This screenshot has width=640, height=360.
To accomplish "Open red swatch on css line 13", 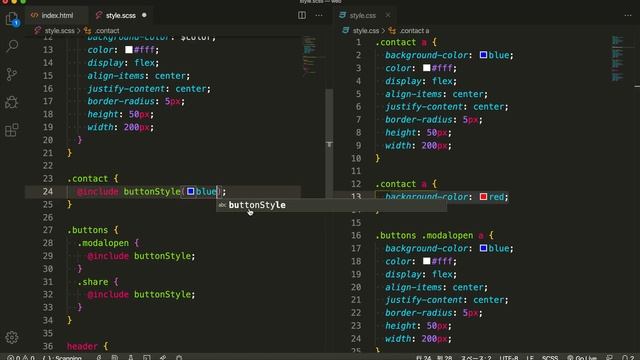I will pyautogui.click(x=483, y=197).
